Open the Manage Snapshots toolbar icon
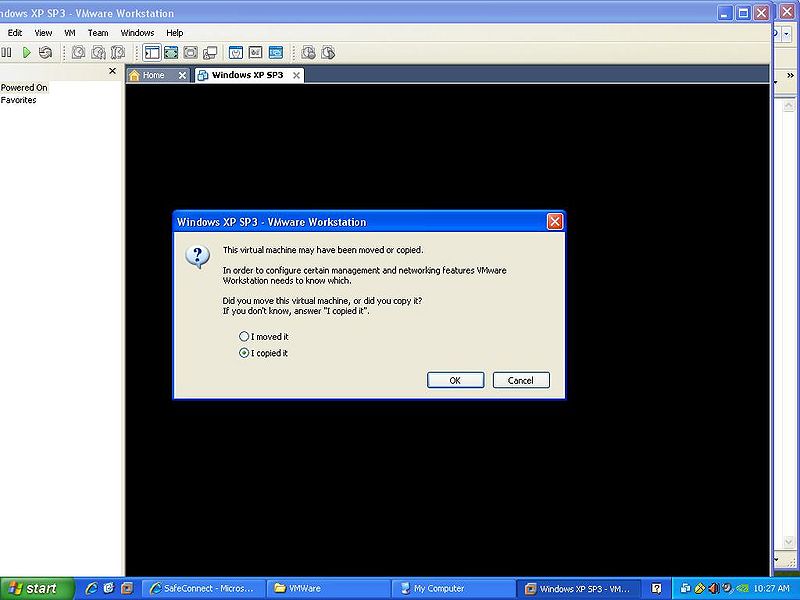 pos(117,52)
